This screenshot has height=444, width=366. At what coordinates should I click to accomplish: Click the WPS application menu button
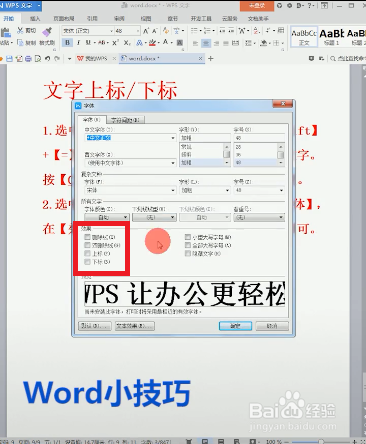click(x=20, y=5)
